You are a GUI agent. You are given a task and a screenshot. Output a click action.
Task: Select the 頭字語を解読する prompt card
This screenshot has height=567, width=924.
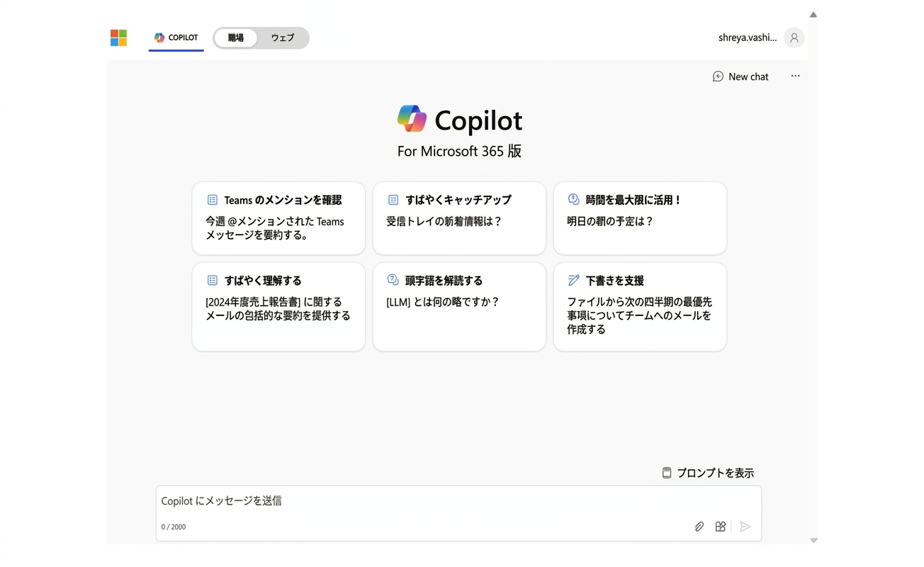click(x=459, y=307)
